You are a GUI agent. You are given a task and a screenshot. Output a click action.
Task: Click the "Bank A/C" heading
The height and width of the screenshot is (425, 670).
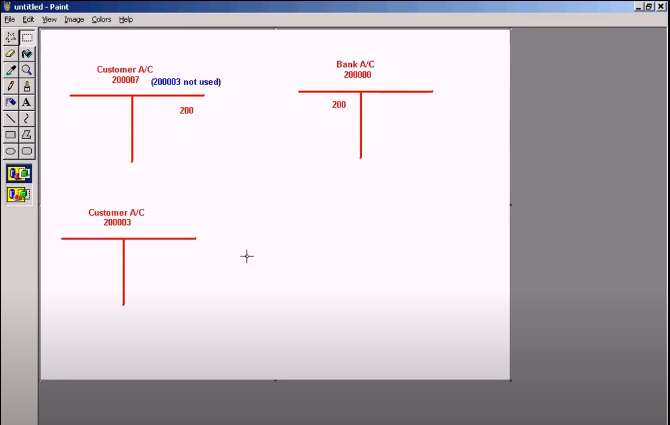(355, 64)
